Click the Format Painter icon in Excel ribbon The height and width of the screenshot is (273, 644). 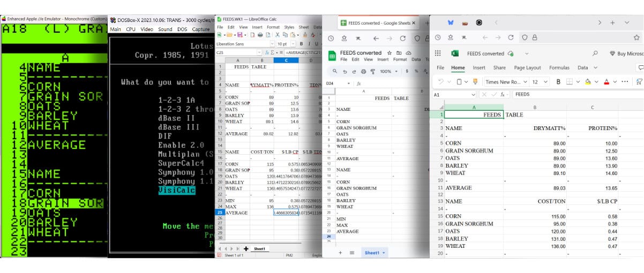pyautogui.click(x=474, y=82)
